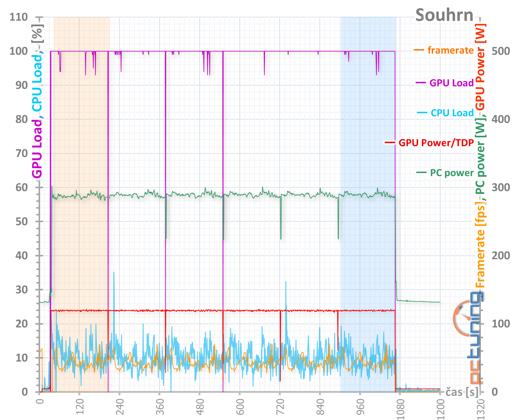
Task: Click the red GPU Power/TDP legend line marker
Action: tap(390, 142)
